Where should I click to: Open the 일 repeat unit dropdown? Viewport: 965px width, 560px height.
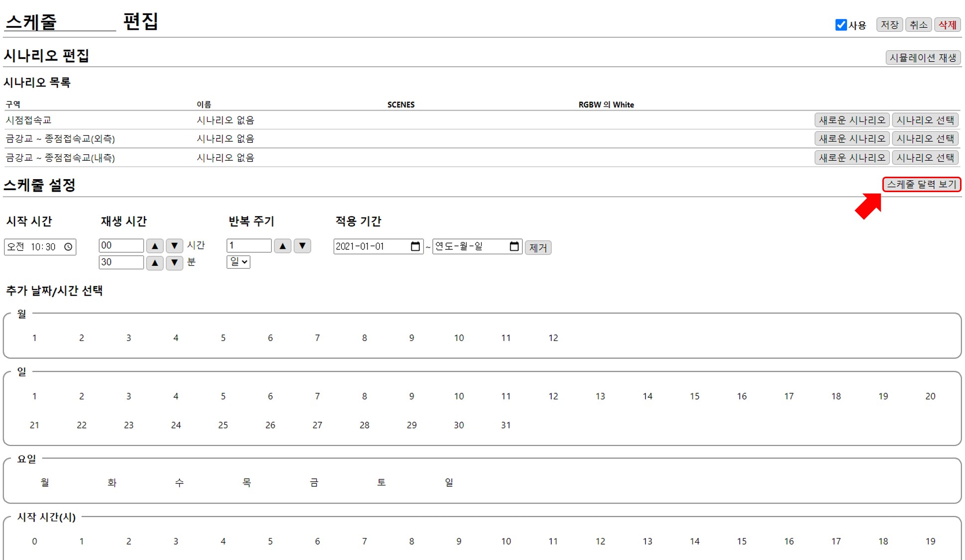point(238,262)
